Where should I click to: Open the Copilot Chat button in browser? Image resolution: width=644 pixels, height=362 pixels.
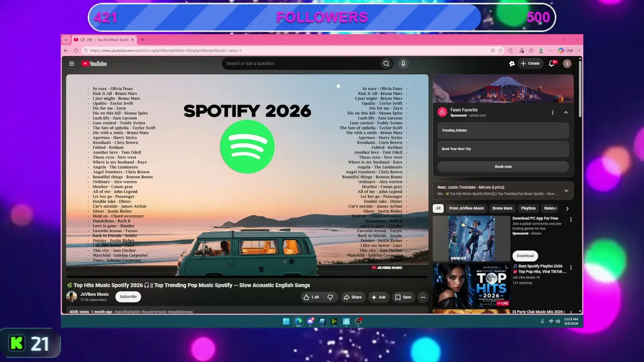(x=566, y=51)
